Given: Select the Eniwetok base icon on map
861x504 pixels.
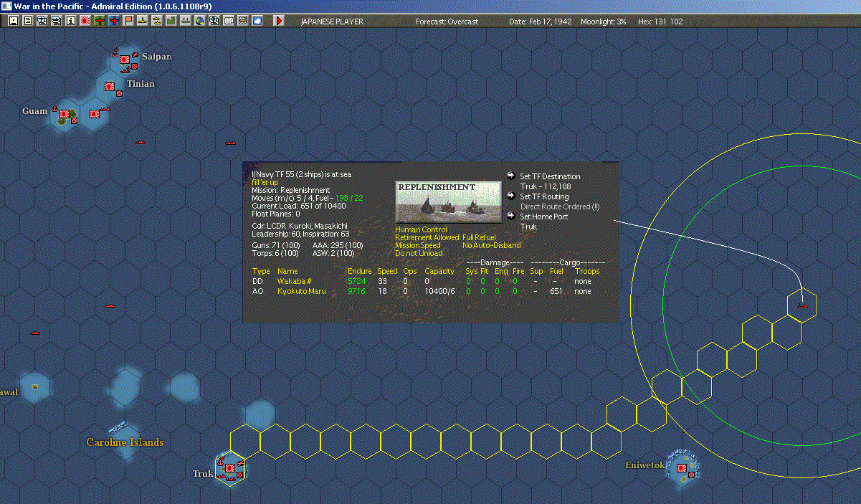Looking at the screenshot, I should point(682,467).
